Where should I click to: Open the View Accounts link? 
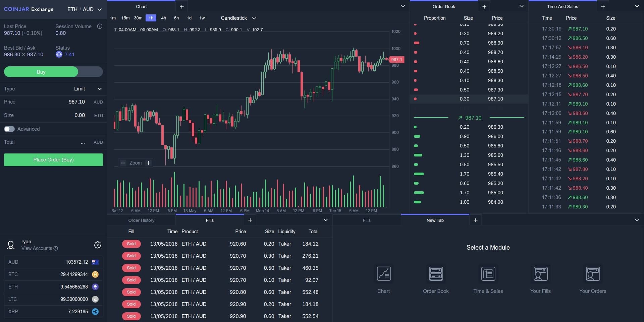coord(40,248)
